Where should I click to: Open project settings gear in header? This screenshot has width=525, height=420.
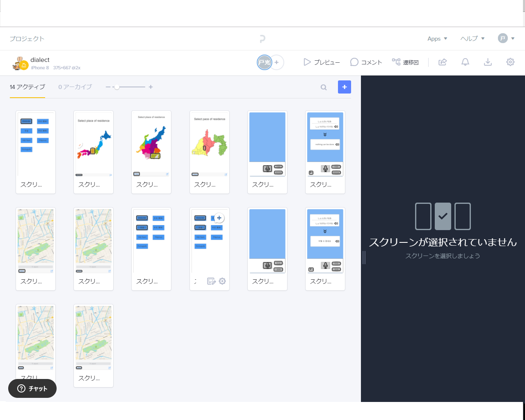click(x=510, y=62)
